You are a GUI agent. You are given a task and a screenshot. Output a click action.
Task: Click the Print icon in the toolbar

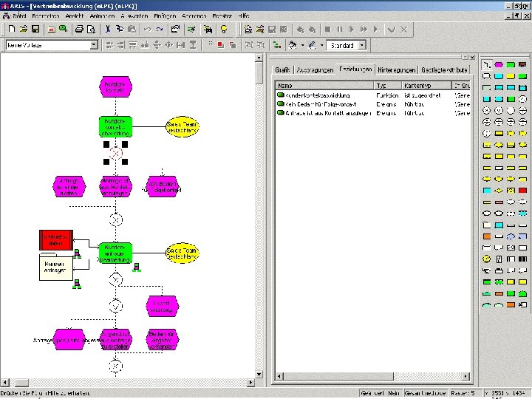click(x=79, y=30)
